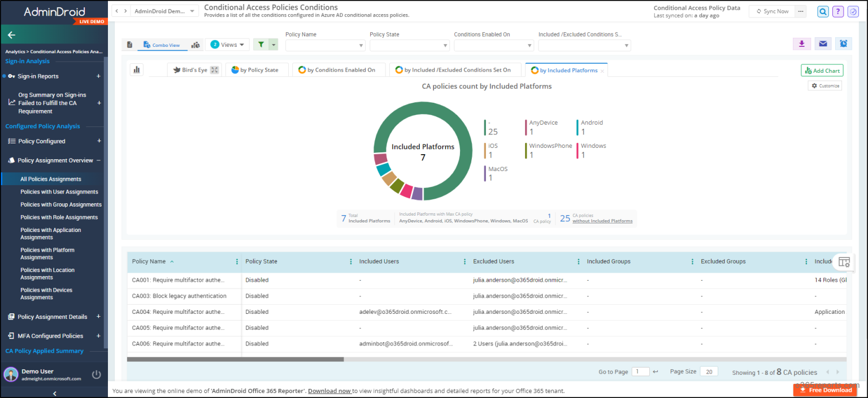Open Policies with Role Assignments
868x398 pixels.
tap(59, 217)
